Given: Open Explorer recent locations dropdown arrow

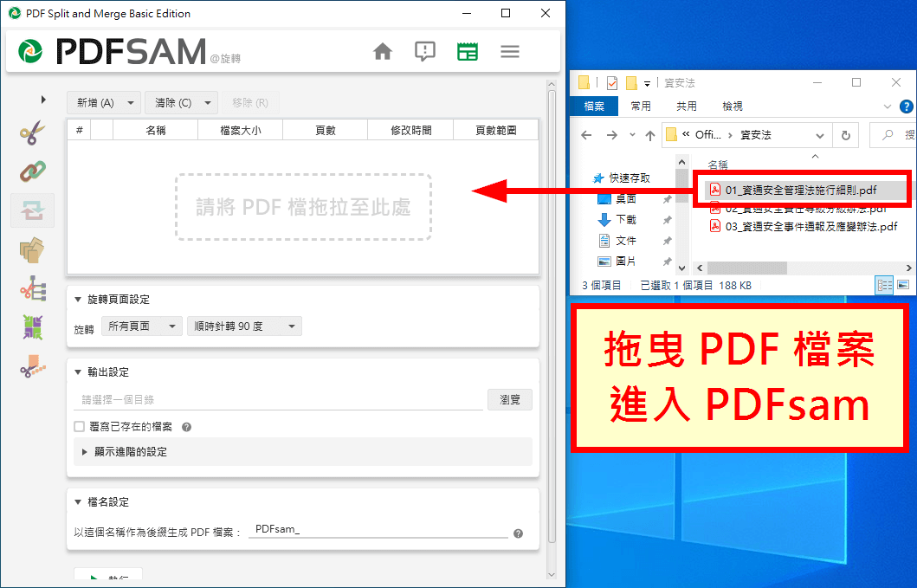Looking at the screenshot, I should click(632, 135).
